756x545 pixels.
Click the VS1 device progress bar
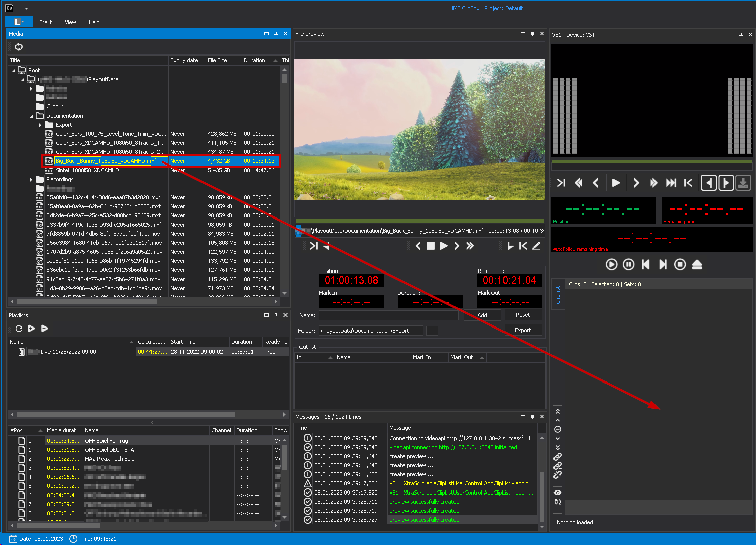coord(652,162)
